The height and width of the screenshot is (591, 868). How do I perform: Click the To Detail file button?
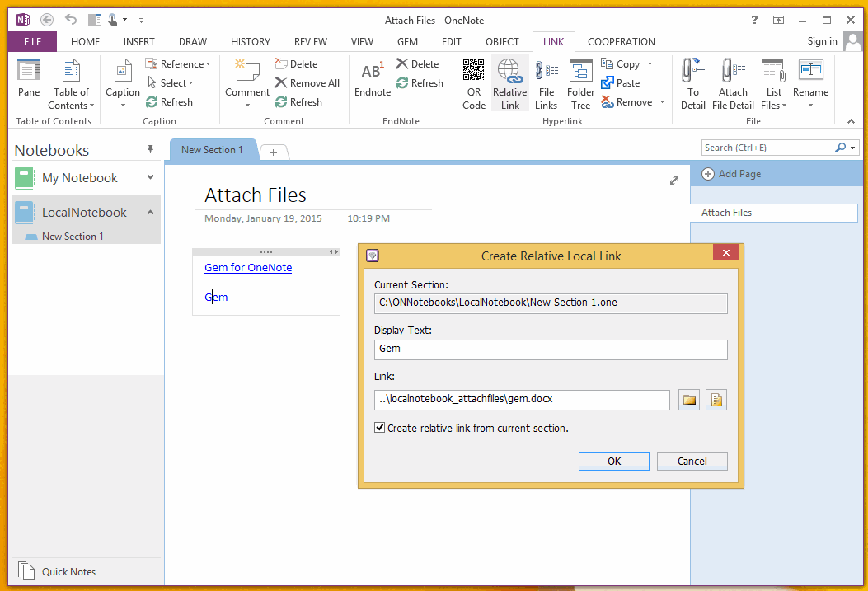pos(692,84)
